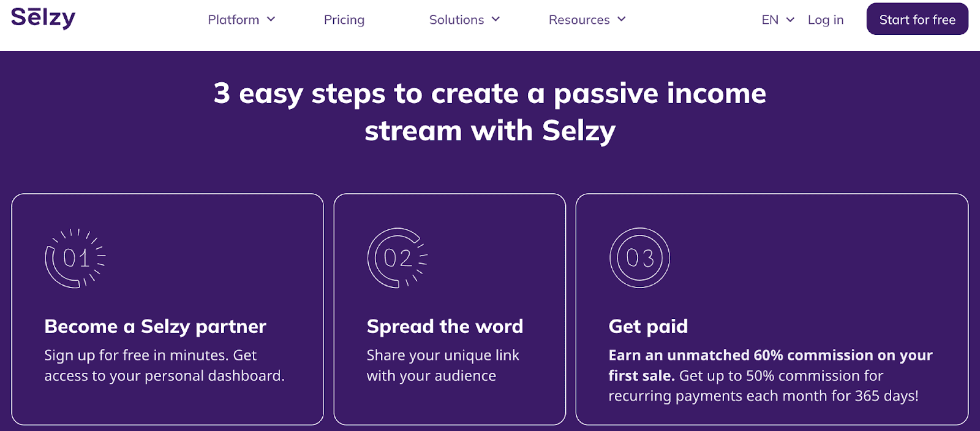
Task: Select the Solutions menu label
Action: point(456,20)
